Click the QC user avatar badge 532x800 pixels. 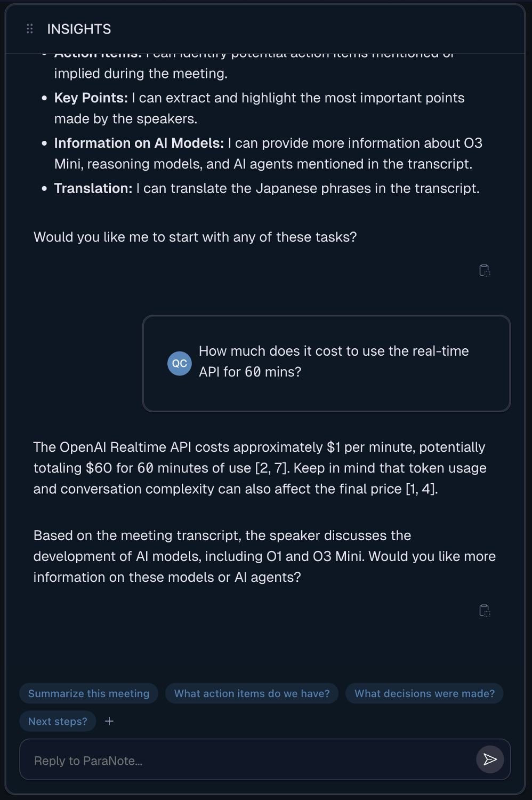[179, 363]
